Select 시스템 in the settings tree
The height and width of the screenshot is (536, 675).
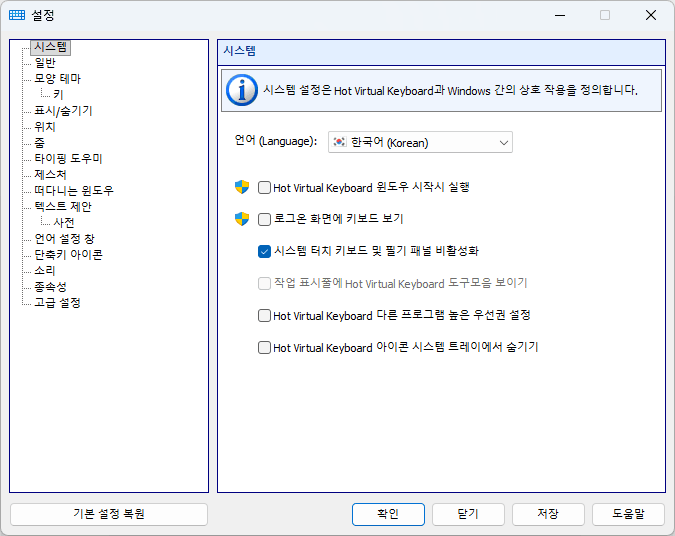pos(51,47)
